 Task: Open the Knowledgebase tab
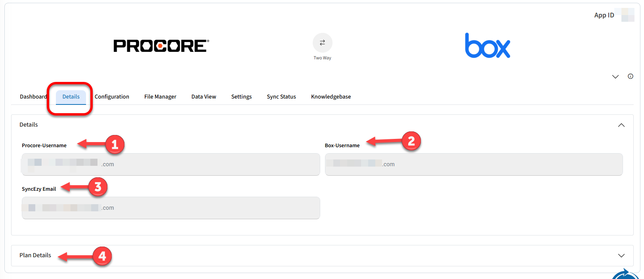click(331, 97)
